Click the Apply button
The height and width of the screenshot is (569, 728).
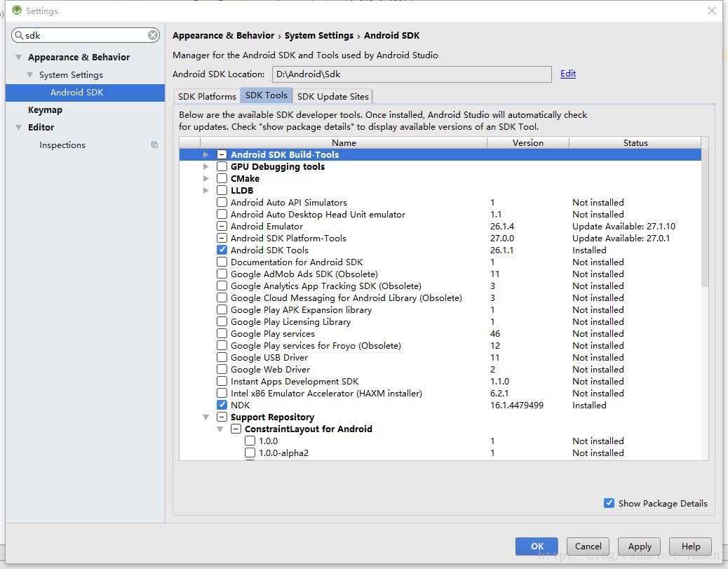pos(640,547)
